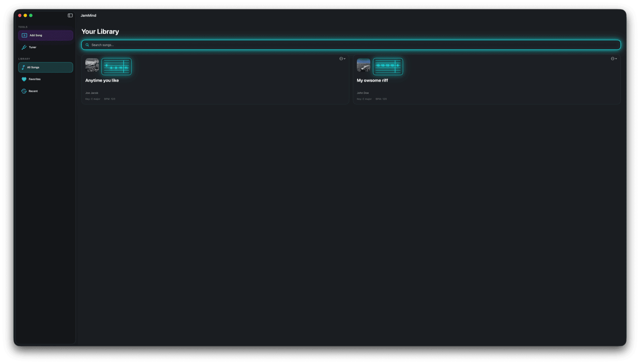The width and height of the screenshot is (640, 364).
Task: Open options menu for My owsome riff
Action: pyautogui.click(x=614, y=59)
